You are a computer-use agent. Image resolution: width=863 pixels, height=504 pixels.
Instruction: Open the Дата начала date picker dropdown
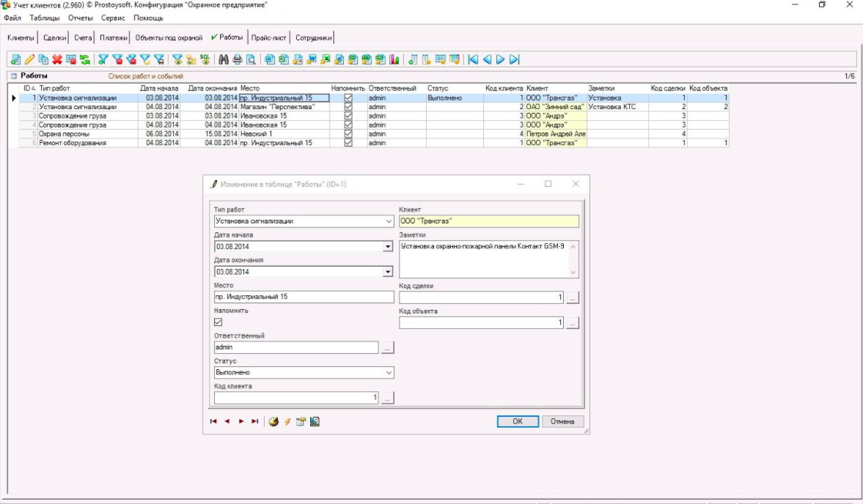[388, 247]
